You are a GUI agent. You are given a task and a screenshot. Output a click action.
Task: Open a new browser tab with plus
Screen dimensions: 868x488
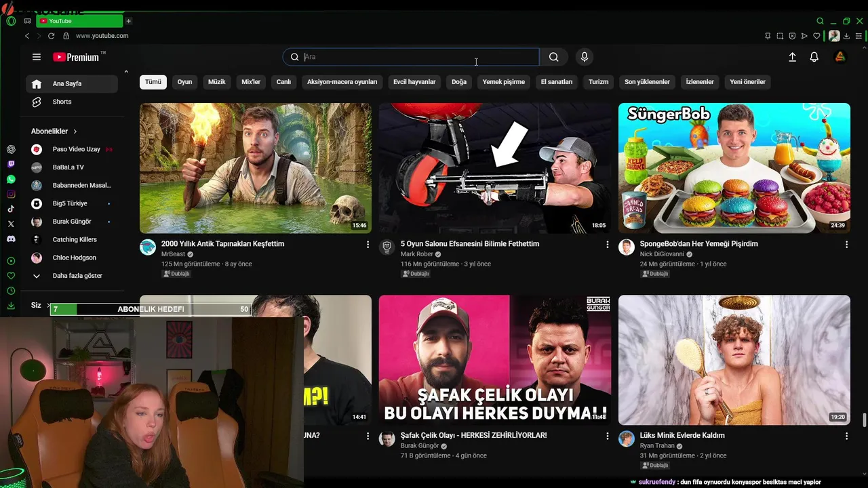(129, 21)
